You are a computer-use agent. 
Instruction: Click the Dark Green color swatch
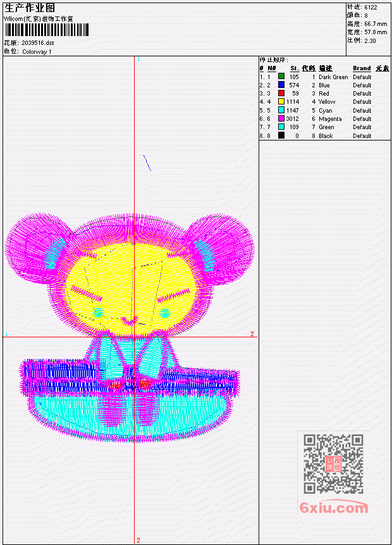point(281,77)
